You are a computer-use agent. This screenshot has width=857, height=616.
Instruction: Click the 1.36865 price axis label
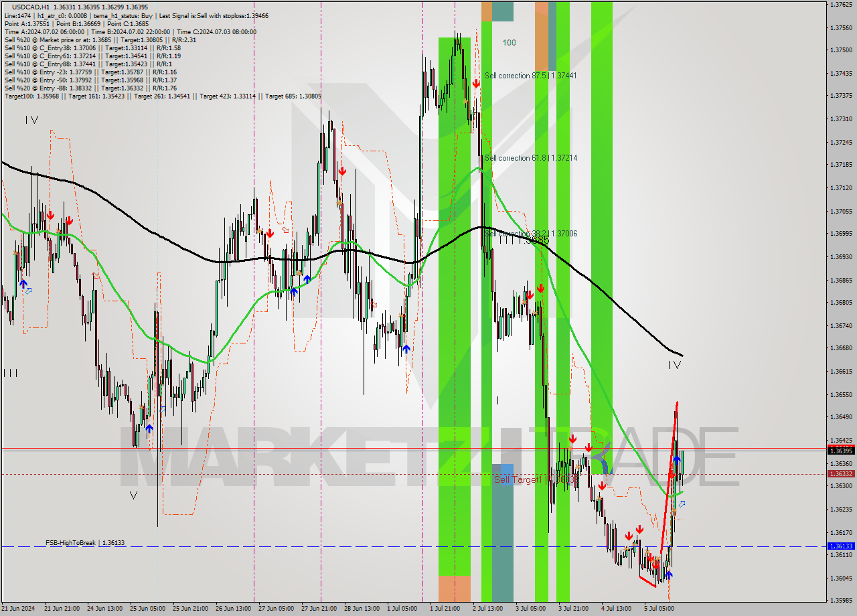(841, 280)
